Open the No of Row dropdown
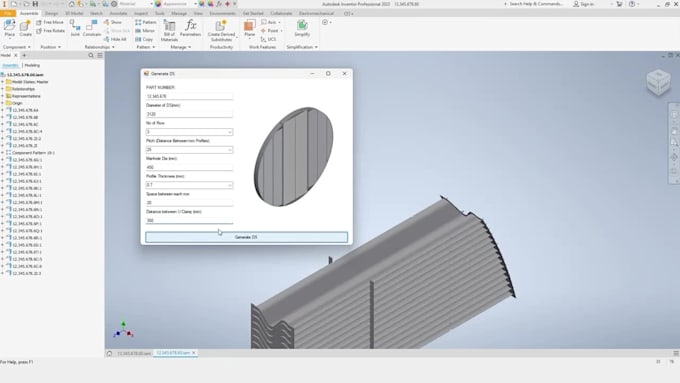The image size is (680, 383). click(x=230, y=132)
